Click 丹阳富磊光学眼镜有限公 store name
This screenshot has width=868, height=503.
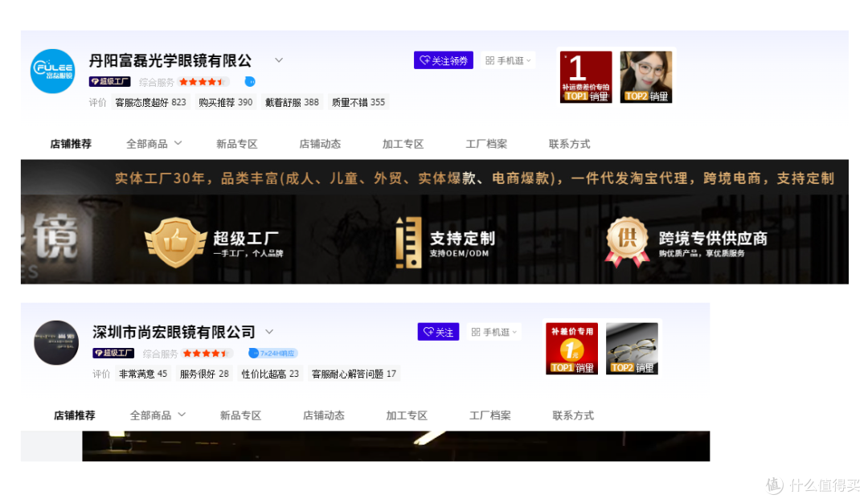click(x=170, y=60)
